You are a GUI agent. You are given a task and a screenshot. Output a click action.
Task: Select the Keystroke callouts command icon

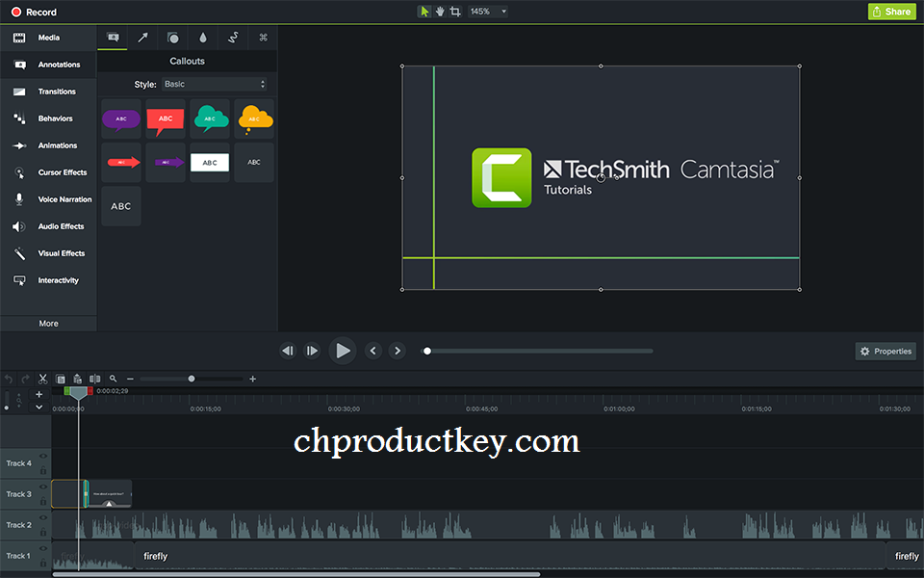263,38
